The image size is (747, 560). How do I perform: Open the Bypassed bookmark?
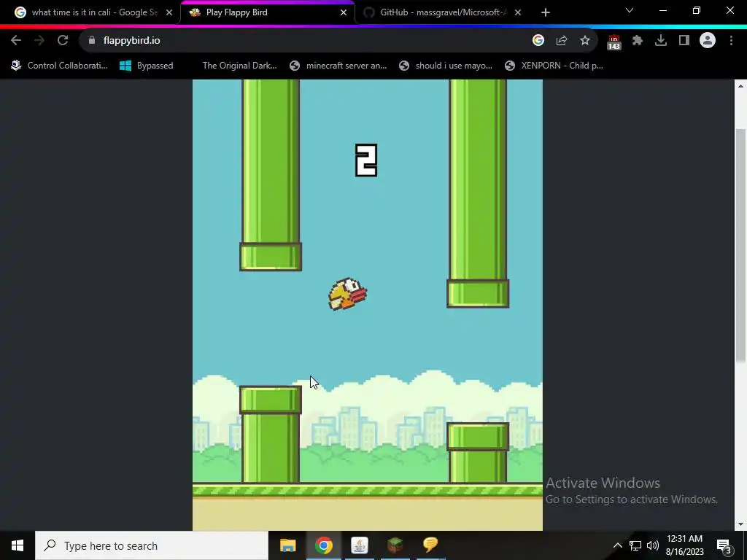tap(146, 66)
